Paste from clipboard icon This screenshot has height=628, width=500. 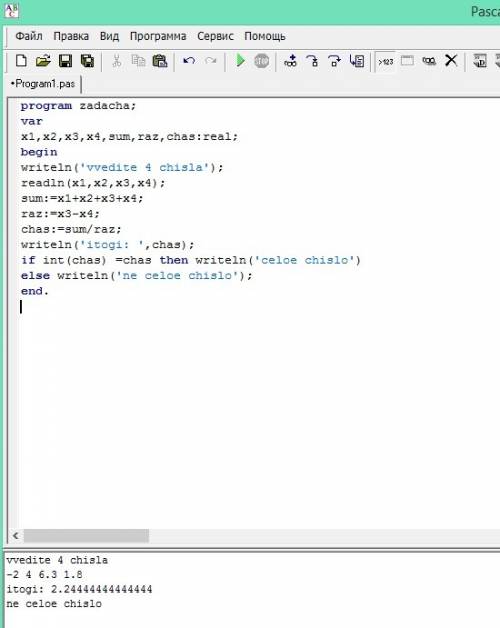coord(160,61)
